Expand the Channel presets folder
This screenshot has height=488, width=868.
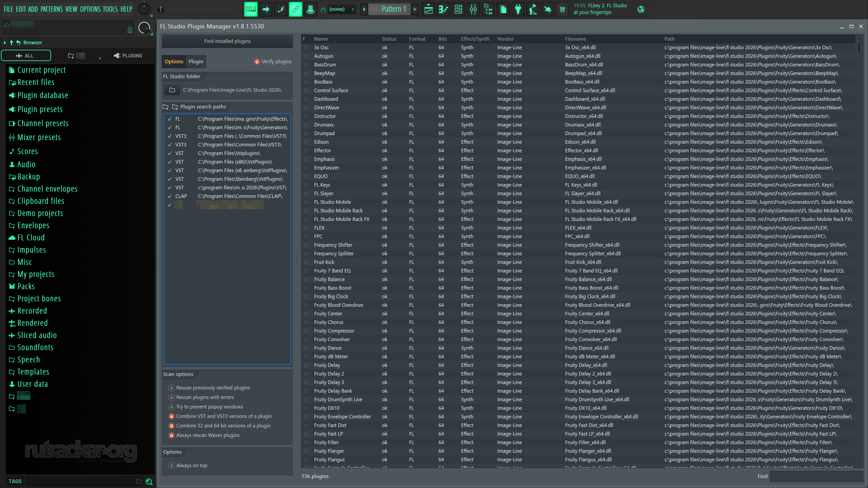pyautogui.click(x=39, y=123)
